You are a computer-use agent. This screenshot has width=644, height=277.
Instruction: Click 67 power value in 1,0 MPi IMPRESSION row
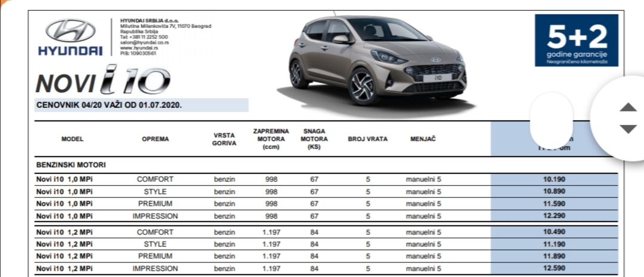pyautogui.click(x=314, y=216)
